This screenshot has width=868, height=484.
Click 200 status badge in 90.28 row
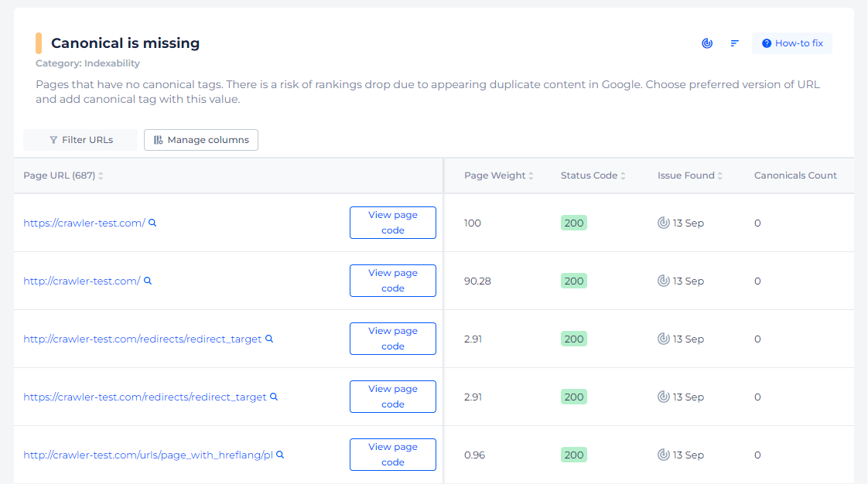573,281
